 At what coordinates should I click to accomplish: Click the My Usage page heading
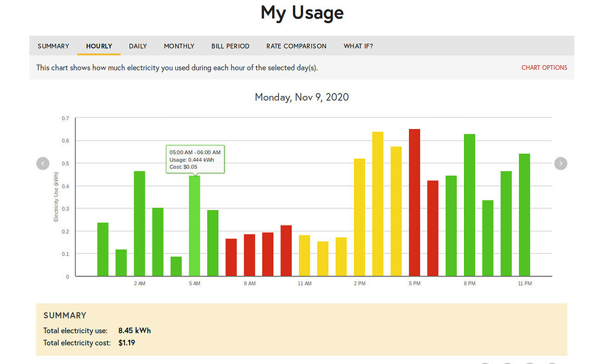coord(302,13)
